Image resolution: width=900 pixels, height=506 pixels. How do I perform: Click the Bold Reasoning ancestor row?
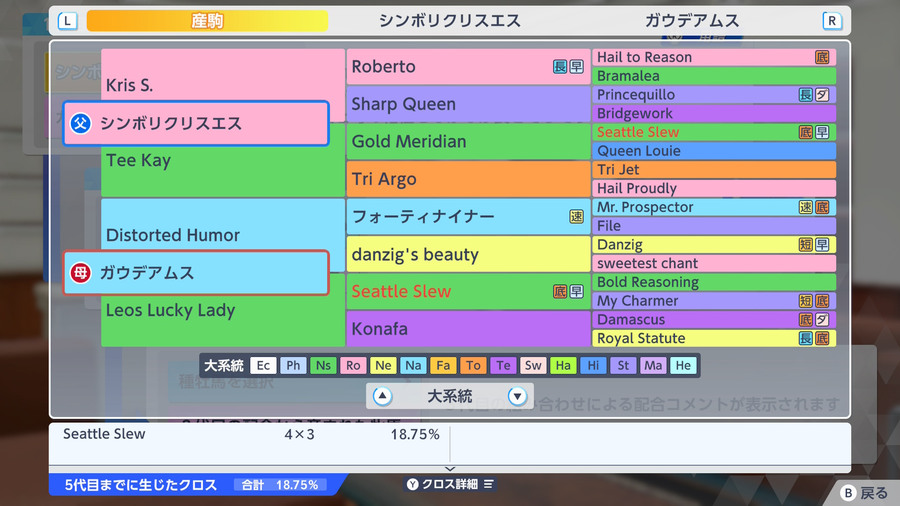point(714,282)
